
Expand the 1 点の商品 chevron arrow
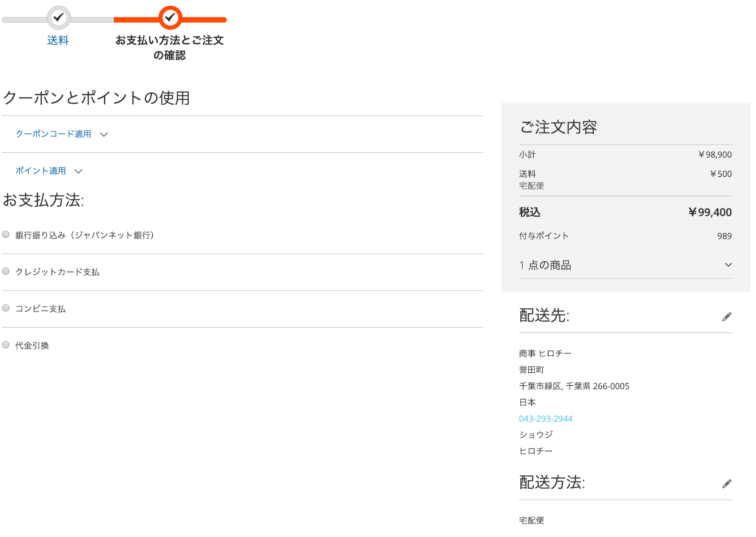[728, 265]
